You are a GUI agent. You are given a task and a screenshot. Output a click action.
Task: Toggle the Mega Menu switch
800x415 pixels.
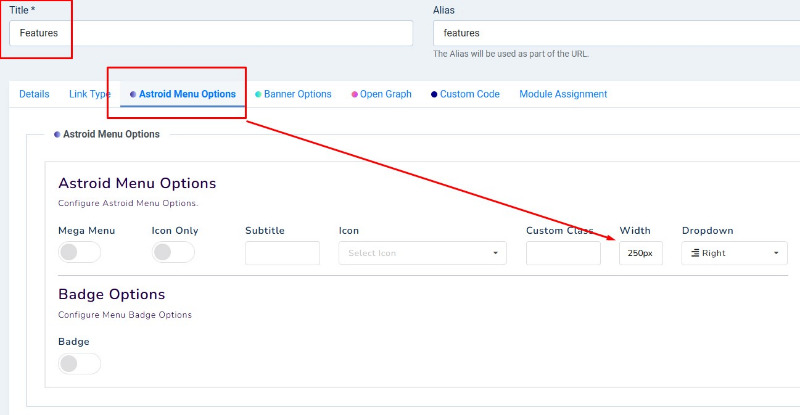pos(80,252)
